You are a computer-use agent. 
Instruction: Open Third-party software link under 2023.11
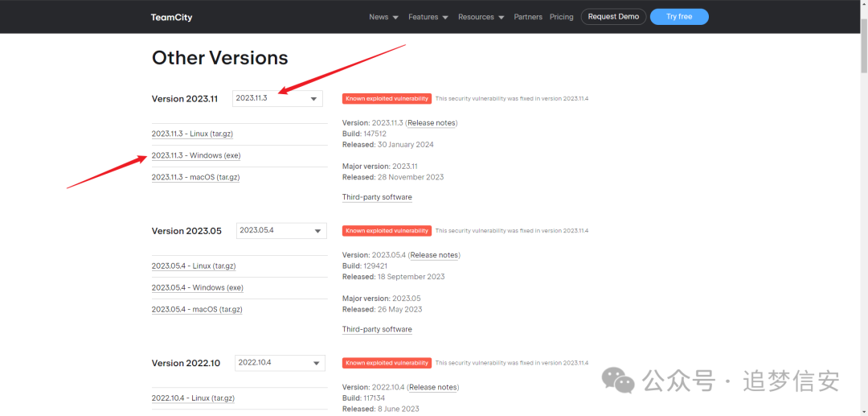tap(377, 197)
